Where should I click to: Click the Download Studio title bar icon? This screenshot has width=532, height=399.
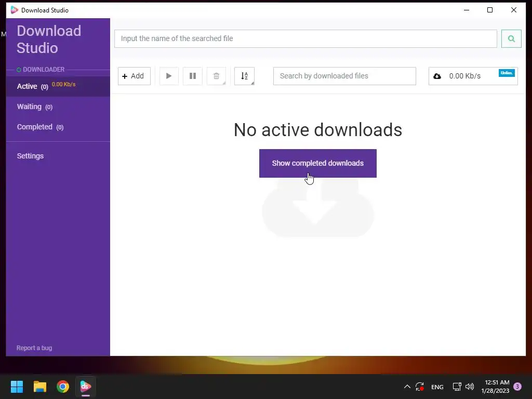tap(14, 10)
